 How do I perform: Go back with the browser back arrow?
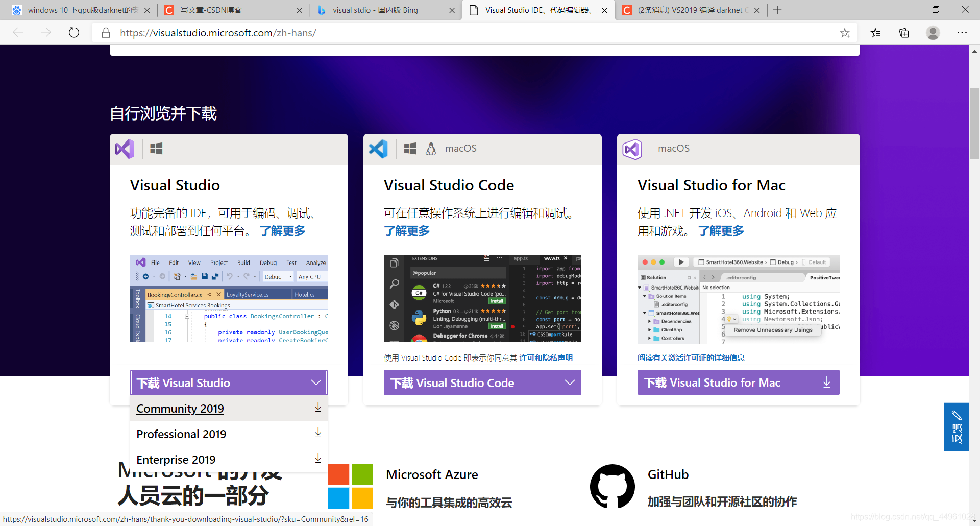(18, 33)
